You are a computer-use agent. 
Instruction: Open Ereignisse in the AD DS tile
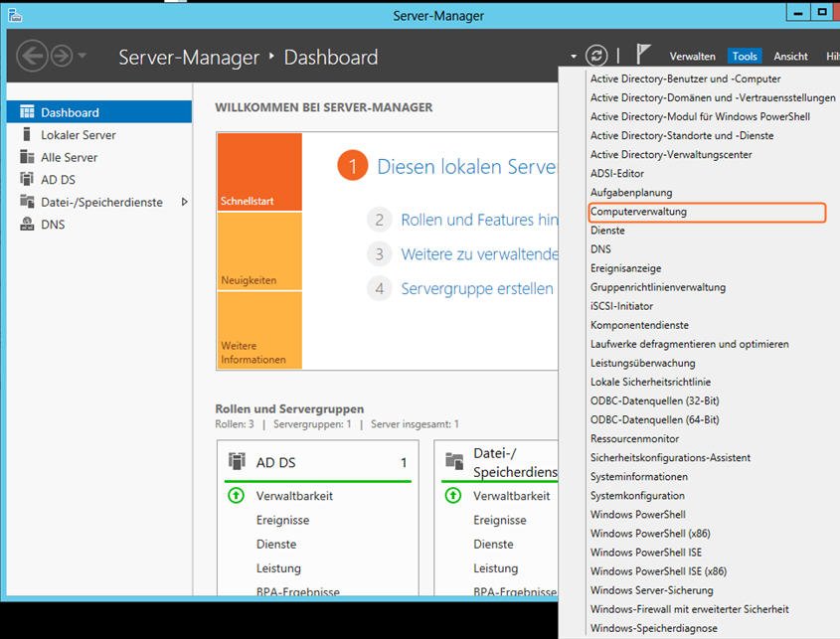point(282,520)
